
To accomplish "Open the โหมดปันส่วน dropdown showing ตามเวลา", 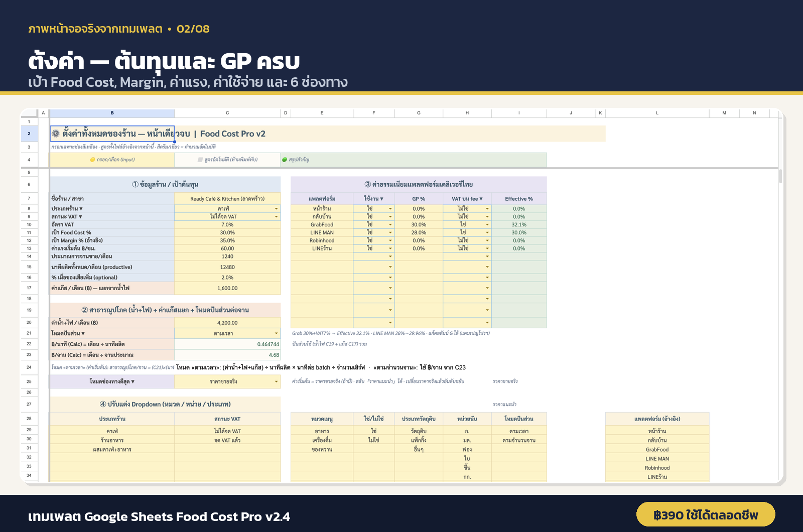I will coord(276,333).
